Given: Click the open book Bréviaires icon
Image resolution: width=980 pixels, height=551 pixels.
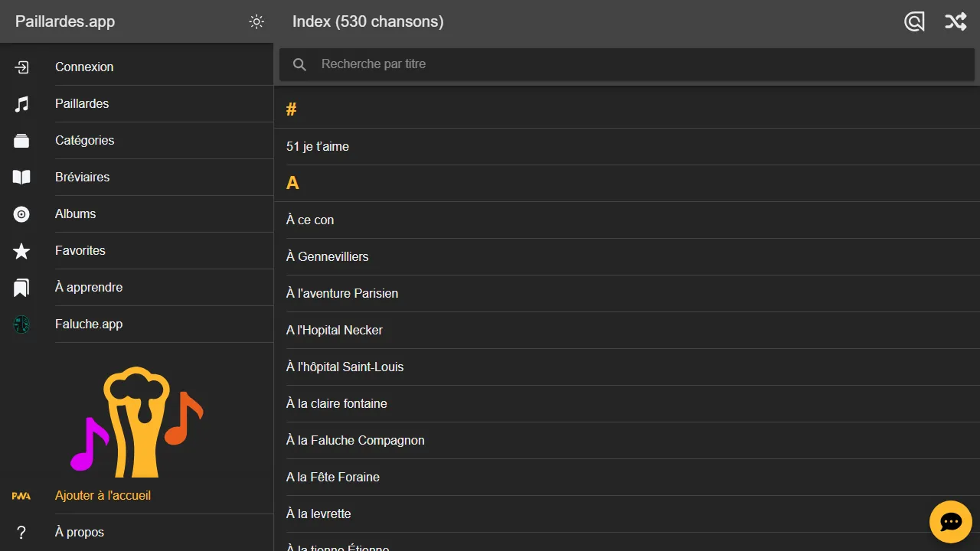Looking at the screenshot, I should pyautogui.click(x=21, y=178).
